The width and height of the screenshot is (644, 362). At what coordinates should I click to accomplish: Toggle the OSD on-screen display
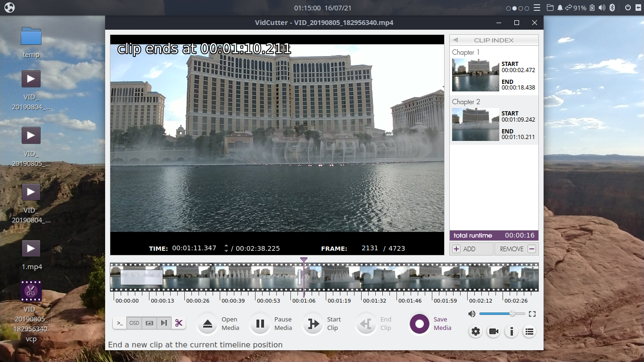(134, 323)
